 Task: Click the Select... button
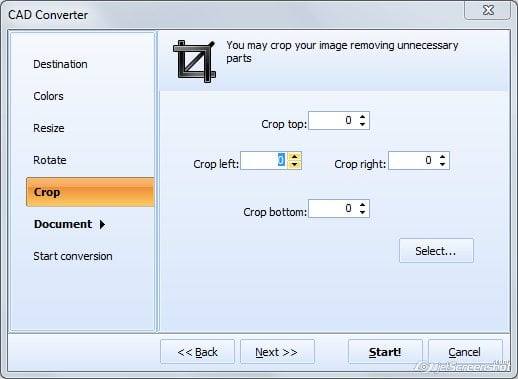(x=436, y=251)
